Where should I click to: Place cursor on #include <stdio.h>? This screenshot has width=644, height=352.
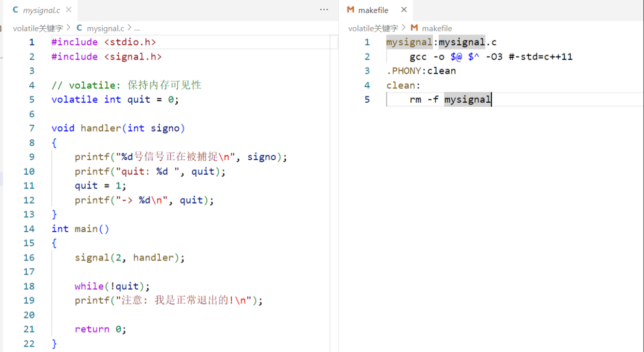pyautogui.click(x=104, y=42)
